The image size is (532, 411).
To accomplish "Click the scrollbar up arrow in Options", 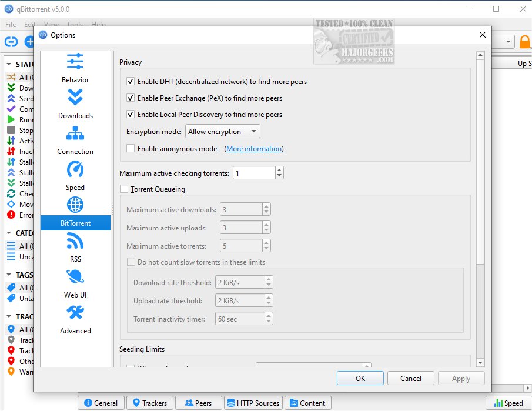I will pyautogui.click(x=480, y=55).
